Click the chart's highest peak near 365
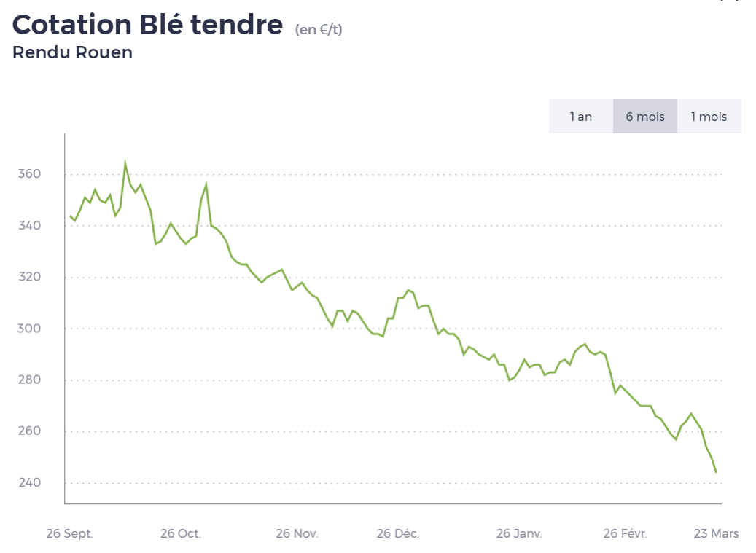 coord(125,160)
